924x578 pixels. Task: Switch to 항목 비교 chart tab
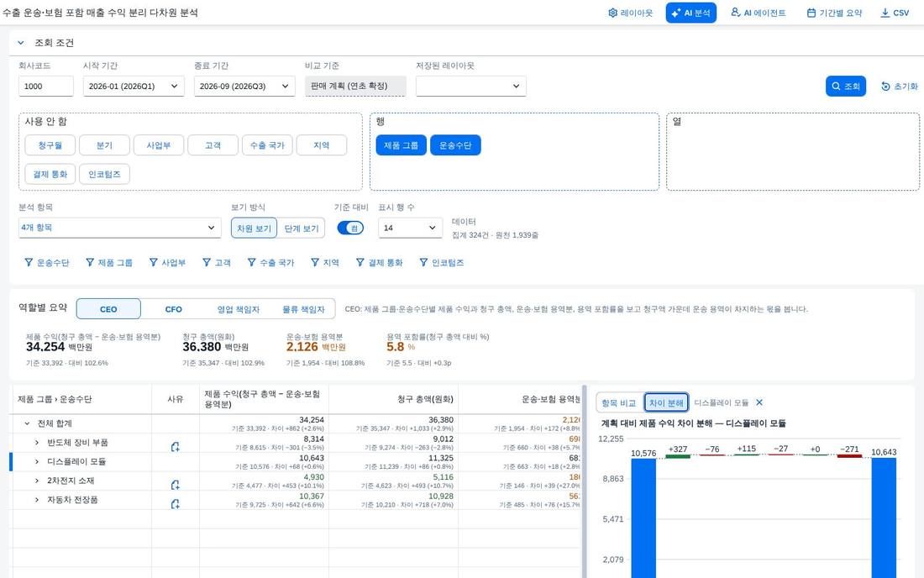click(619, 403)
